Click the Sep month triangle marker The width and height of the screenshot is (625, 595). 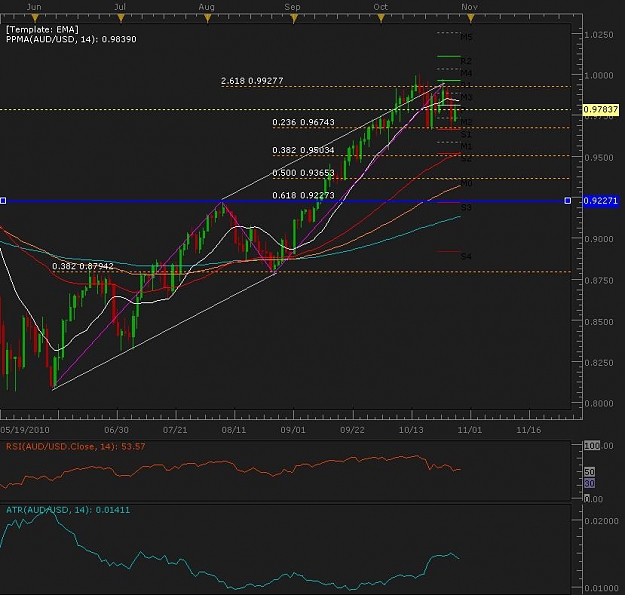coord(294,18)
